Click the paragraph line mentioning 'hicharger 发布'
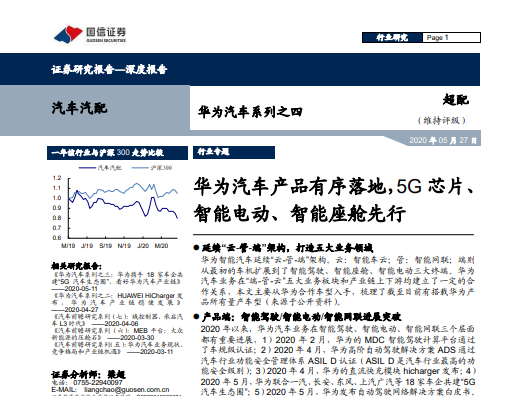The height and width of the screenshot is (396, 514). point(339,371)
